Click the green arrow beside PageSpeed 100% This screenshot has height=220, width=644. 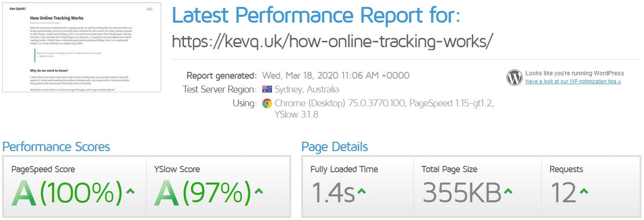[x=130, y=191]
